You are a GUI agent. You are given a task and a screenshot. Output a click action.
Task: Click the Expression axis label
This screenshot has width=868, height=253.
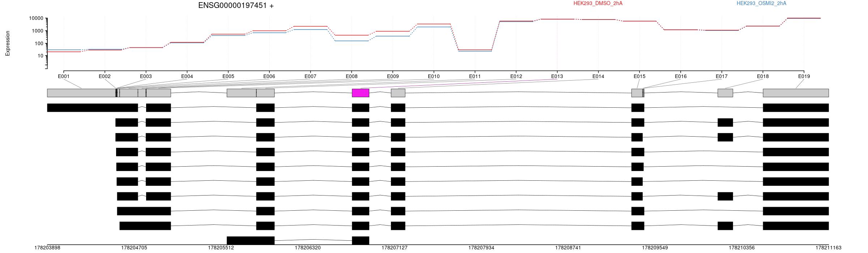(8, 43)
